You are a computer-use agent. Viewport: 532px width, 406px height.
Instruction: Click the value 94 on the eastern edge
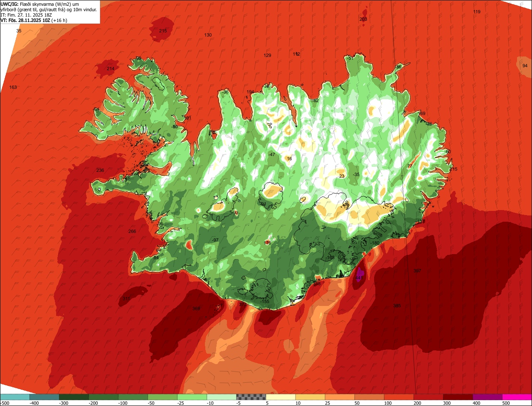(x=525, y=66)
